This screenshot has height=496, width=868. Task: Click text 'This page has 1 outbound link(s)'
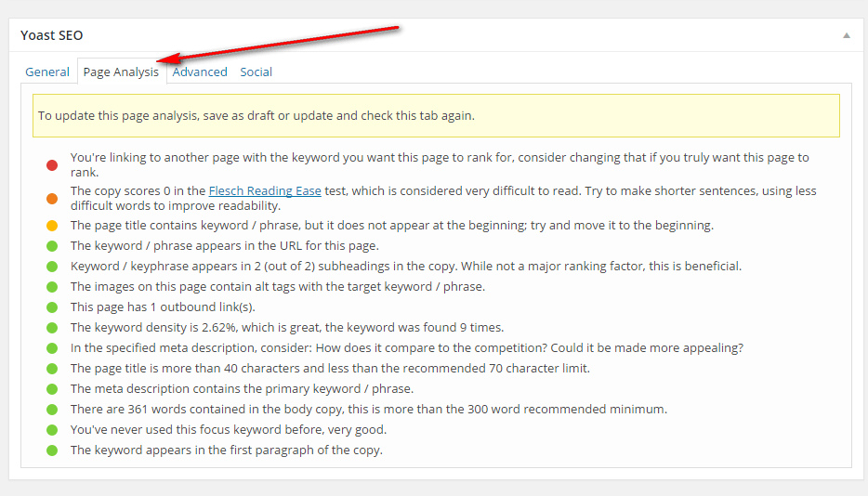click(163, 307)
